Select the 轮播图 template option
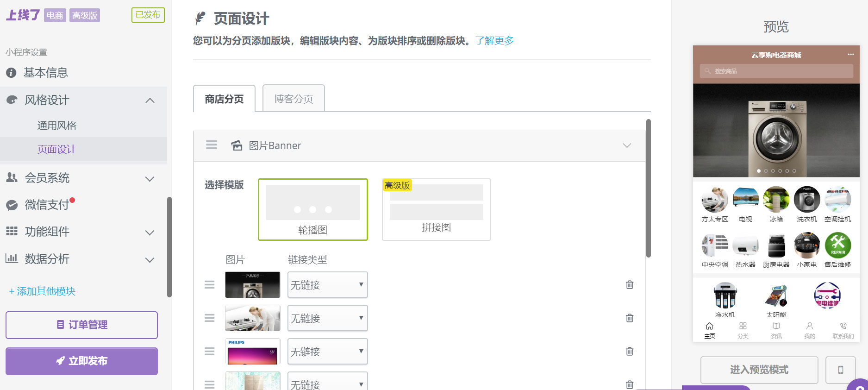868x390 pixels. [x=313, y=209]
